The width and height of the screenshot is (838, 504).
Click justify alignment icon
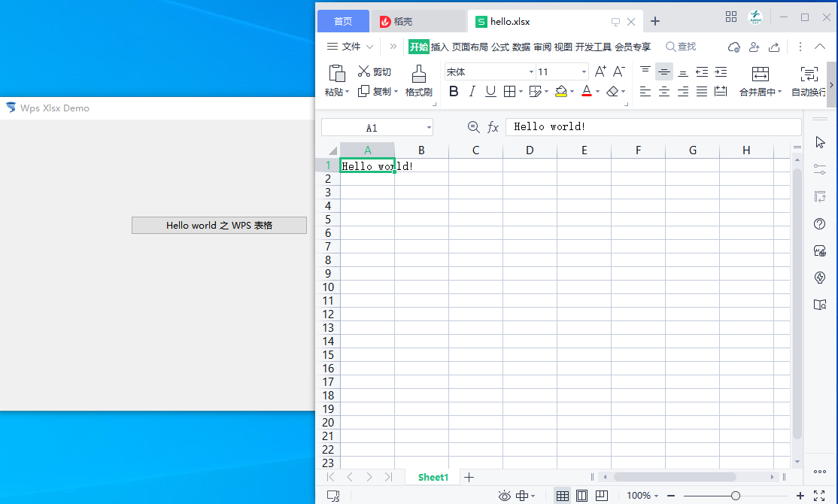702,92
